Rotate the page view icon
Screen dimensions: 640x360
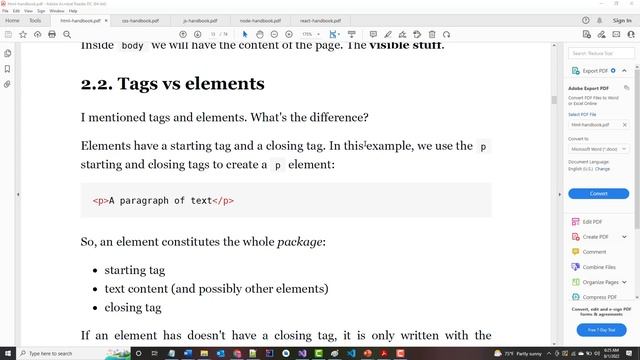click(447, 35)
